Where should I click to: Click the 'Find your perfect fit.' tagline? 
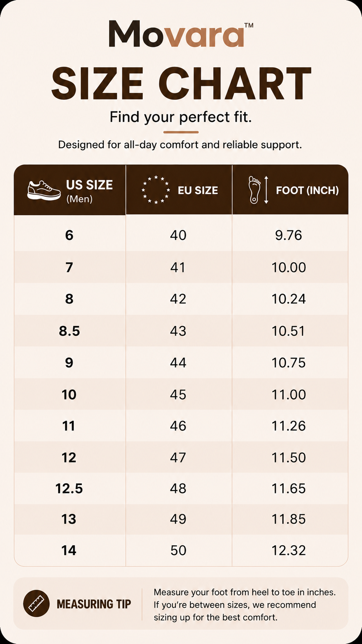(181, 117)
